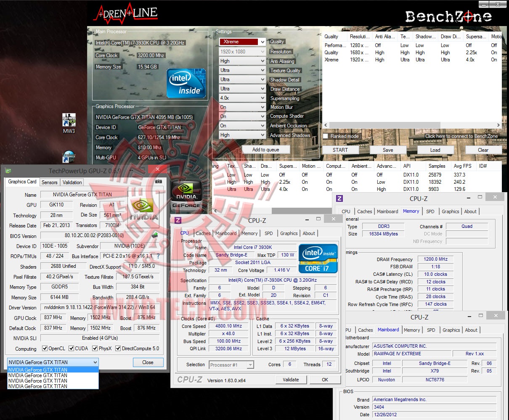Select the result row with 240.2 FPS
The image size is (509, 420).
(x=358, y=182)
